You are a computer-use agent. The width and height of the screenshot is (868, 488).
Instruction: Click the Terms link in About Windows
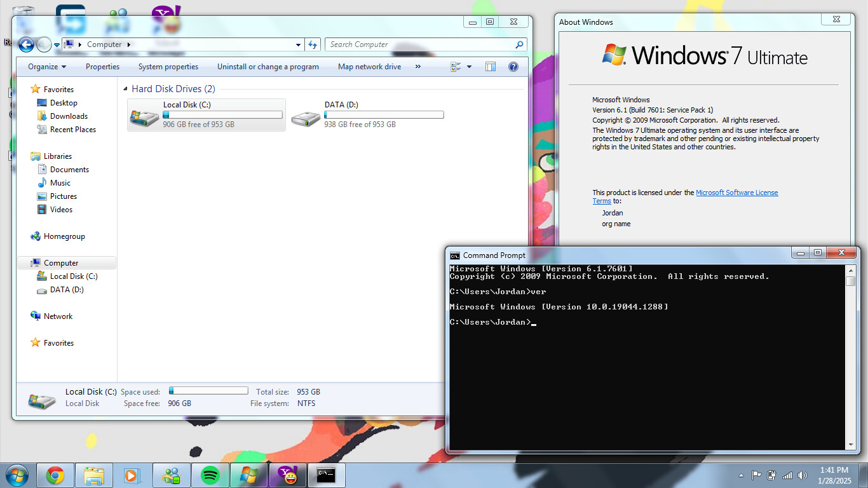[601, 201]
